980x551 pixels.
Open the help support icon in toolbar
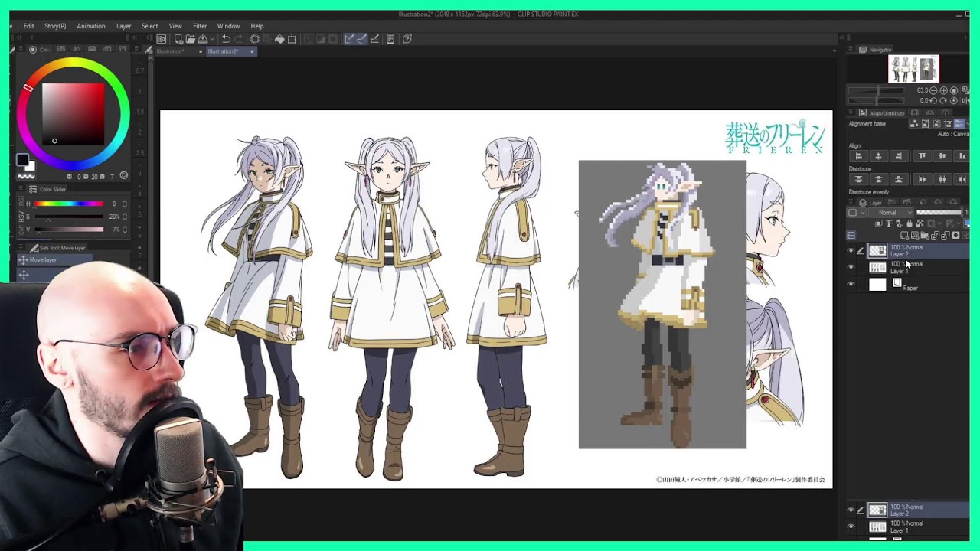tap(407, 39)
